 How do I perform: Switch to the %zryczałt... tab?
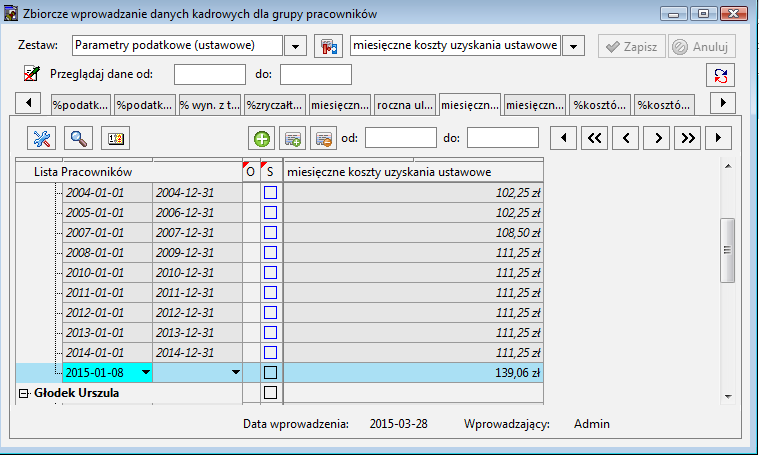pos(274,105)
